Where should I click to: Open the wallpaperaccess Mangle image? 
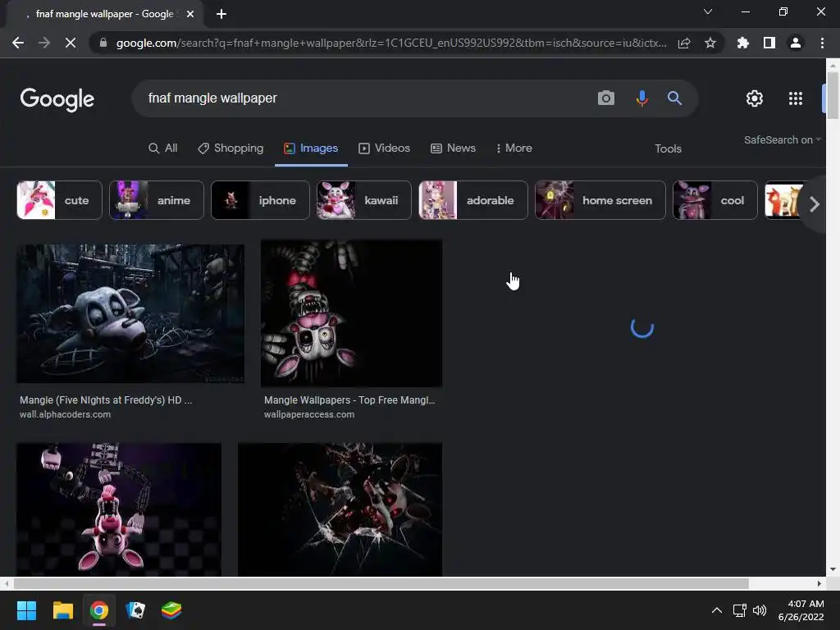pyautogui.click(x=351, y=313)
